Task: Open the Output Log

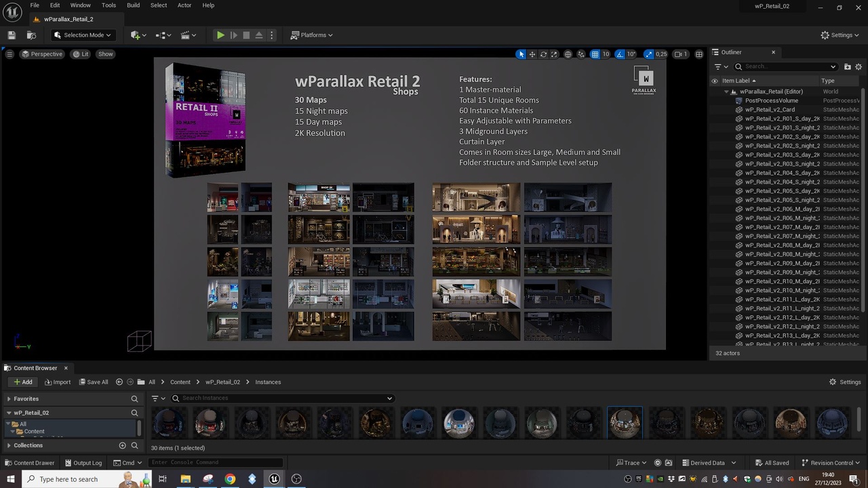Action: point(83,463)
